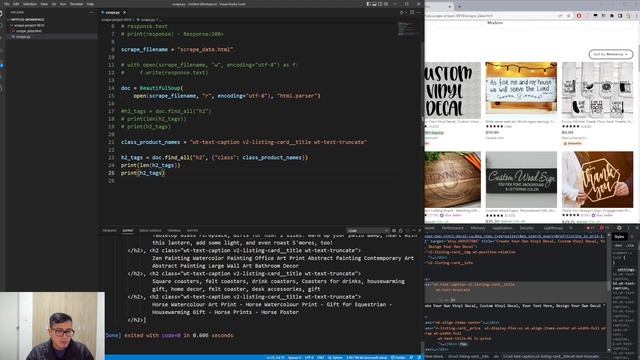Viewport: 640px width, 360px height.
Task: Click the print(h2_tags) code on line 25
Action: point(142,173)
